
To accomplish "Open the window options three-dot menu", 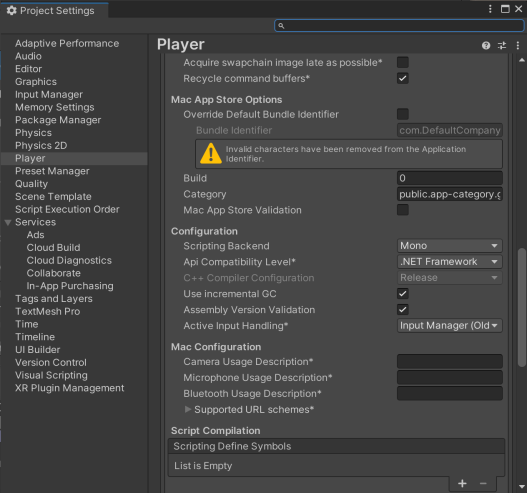I will pos(490,9).
